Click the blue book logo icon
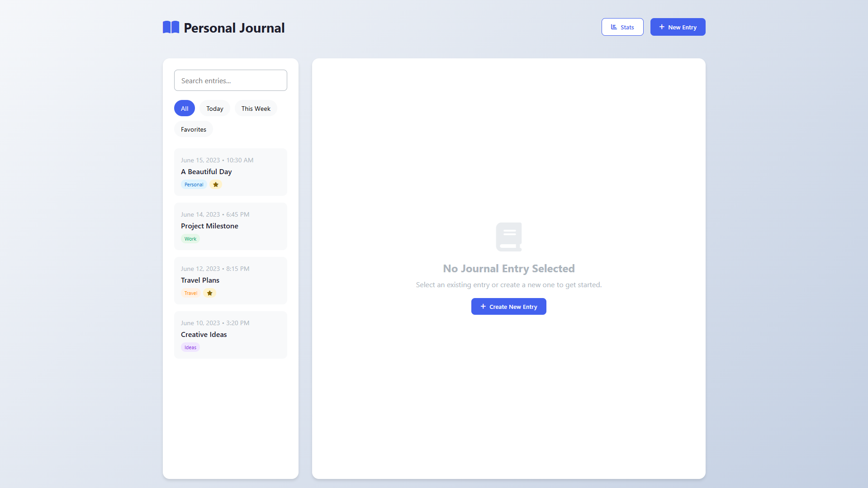Viewport: 868px width, 488px height. coord(171,28)
